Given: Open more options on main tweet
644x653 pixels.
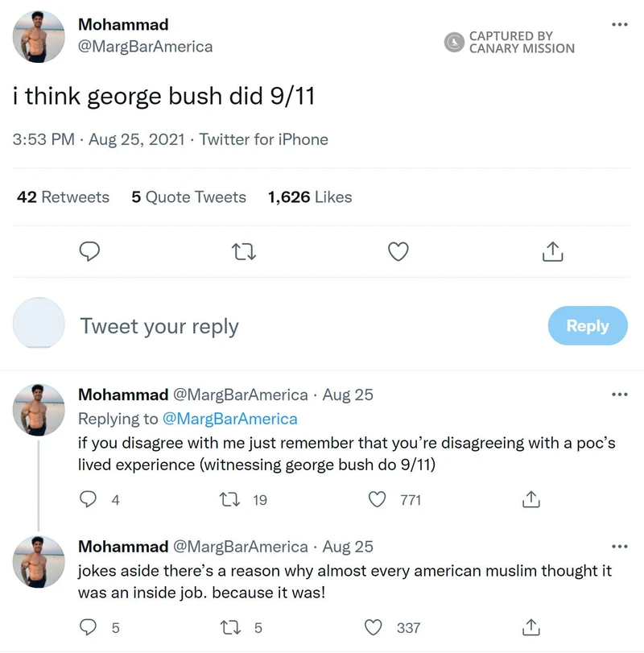Looking at the screenshot, I should (619, 24).
